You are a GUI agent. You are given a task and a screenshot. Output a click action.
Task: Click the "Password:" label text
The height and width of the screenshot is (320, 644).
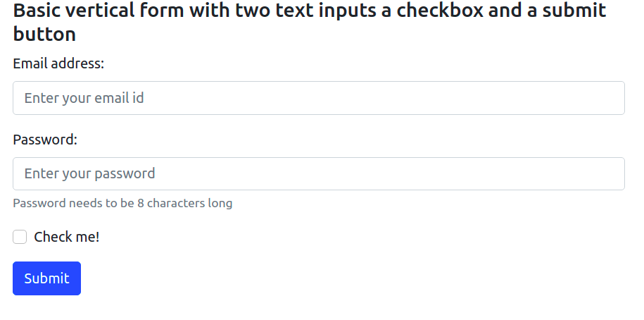click(45, 140)
